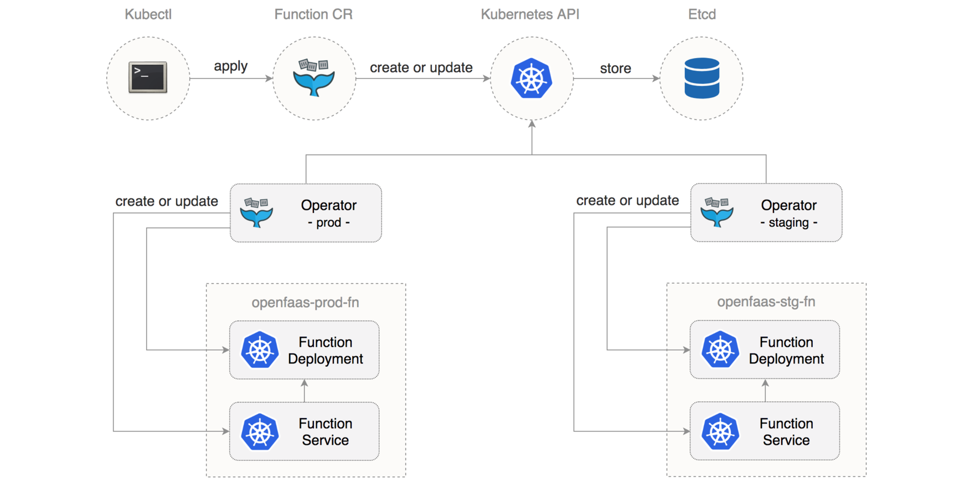Click Kubernetes icon in prod Function Service

[260, 431]
